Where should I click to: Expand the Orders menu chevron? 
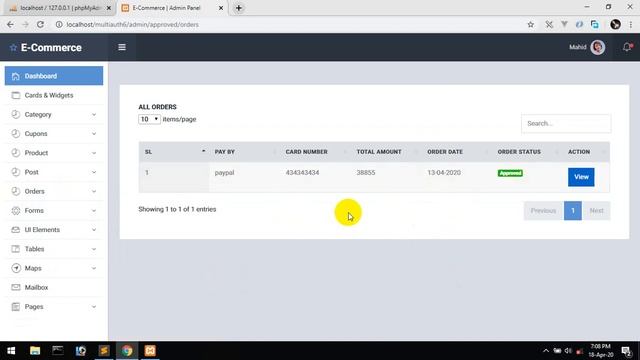94,191
